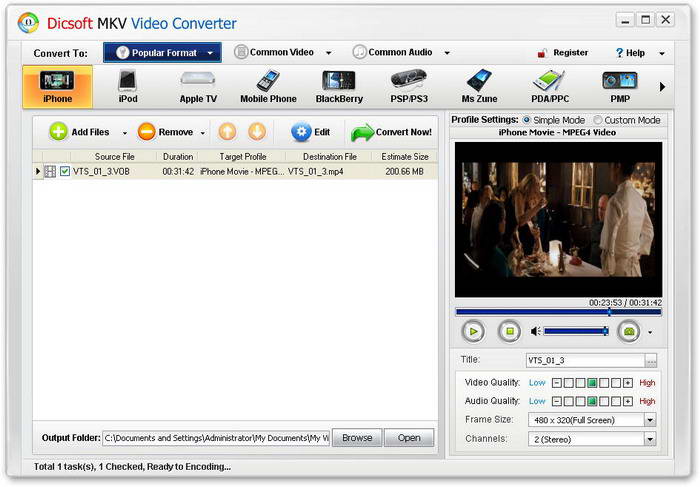Click the Destination File column header
Image resolution: width=700 pixels, height=487 pixels.
(x=329, y=157)
